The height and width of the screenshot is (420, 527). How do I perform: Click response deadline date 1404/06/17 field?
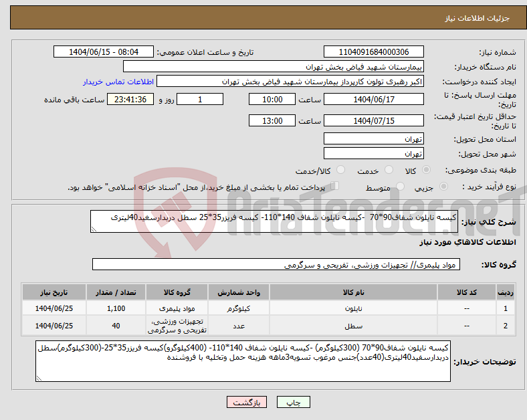point(373,99)
